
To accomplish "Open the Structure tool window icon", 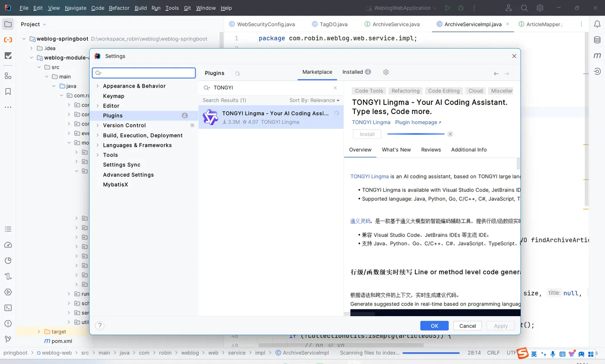I will [8, 76].
